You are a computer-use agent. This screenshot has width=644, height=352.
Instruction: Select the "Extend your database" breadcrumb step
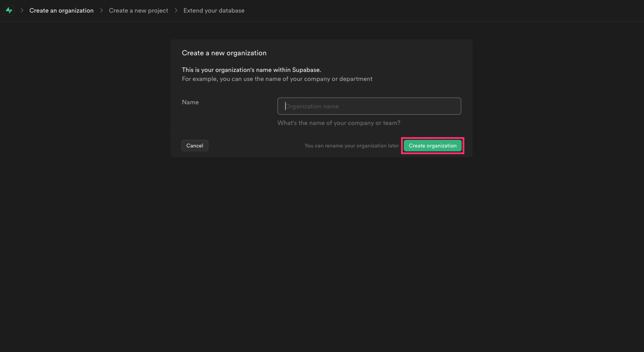click(214, 10)
